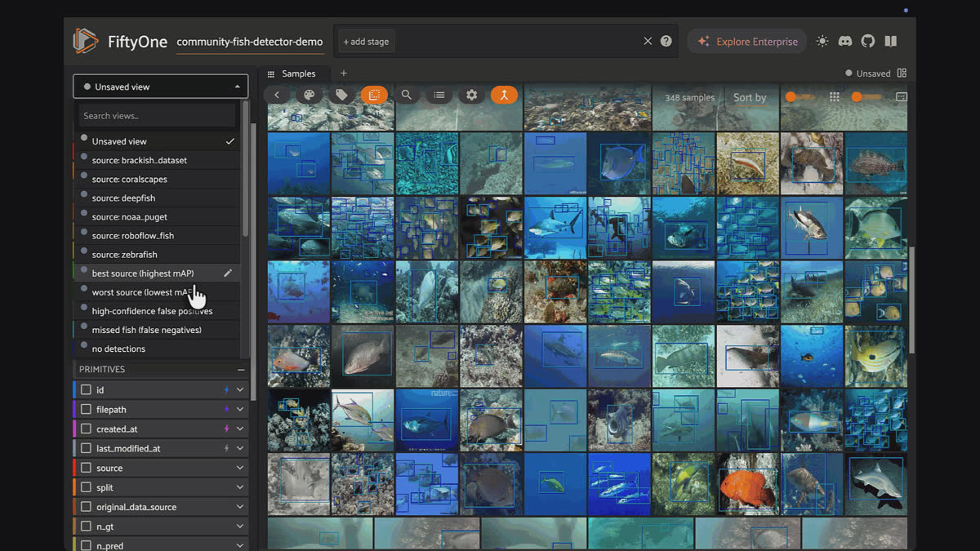
Task: Click the rightmost caption icon in the grid toolbar
Action: (902, 96)
